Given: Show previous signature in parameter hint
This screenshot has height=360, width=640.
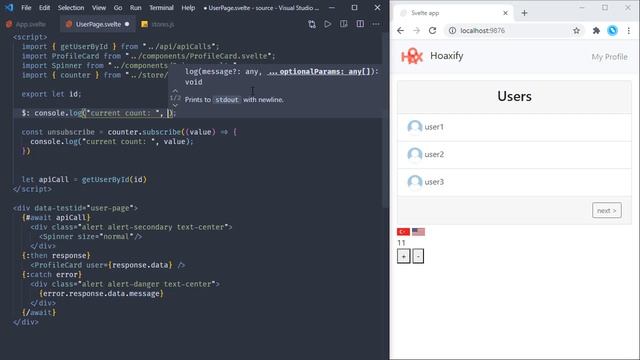Looking at the screenshot, I should (x=175, y=91).
